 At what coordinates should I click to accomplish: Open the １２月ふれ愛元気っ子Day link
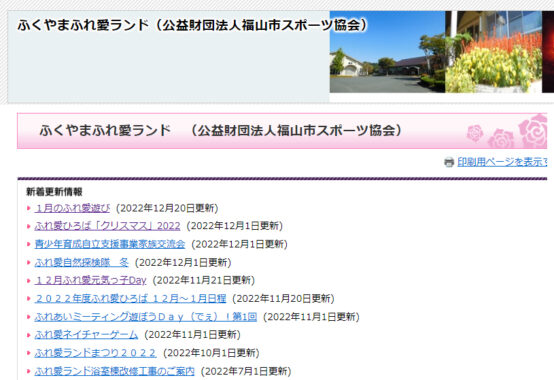click(90, 280)
